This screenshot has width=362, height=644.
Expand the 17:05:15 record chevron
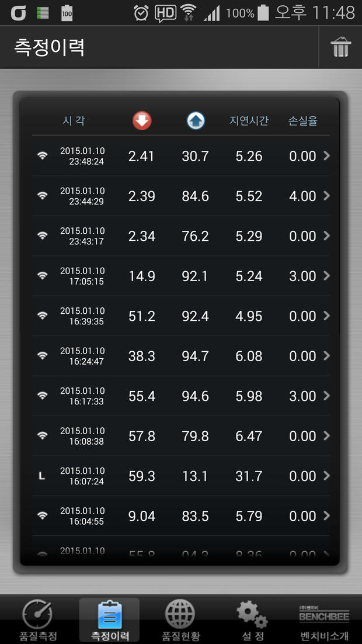point(327,276)
